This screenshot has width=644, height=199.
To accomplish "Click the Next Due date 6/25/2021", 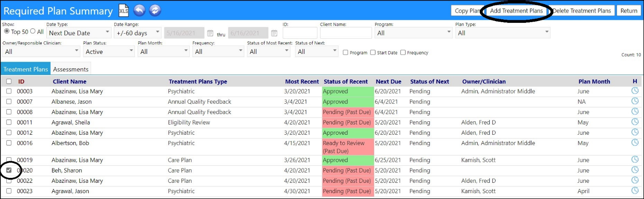I will (x=388, y=160).
